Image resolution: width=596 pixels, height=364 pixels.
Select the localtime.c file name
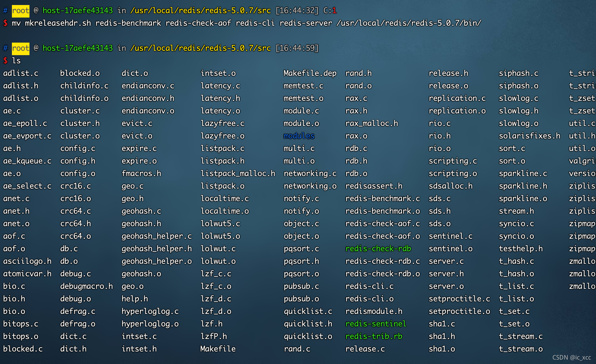point(225,199)
